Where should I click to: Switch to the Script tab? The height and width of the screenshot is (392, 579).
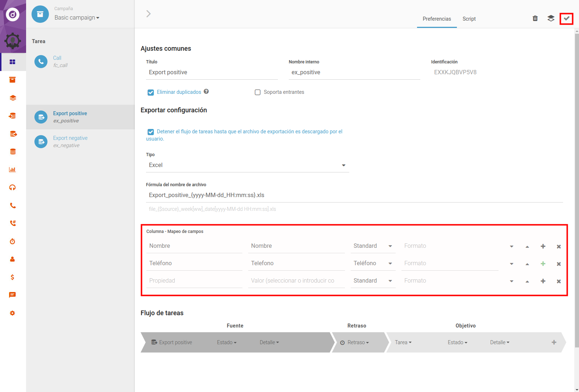point(469,19)
